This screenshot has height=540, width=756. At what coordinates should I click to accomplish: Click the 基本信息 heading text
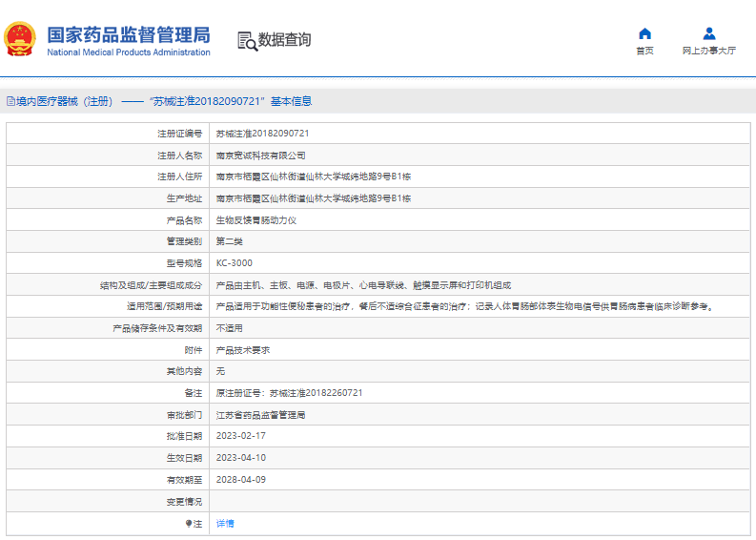291,101
